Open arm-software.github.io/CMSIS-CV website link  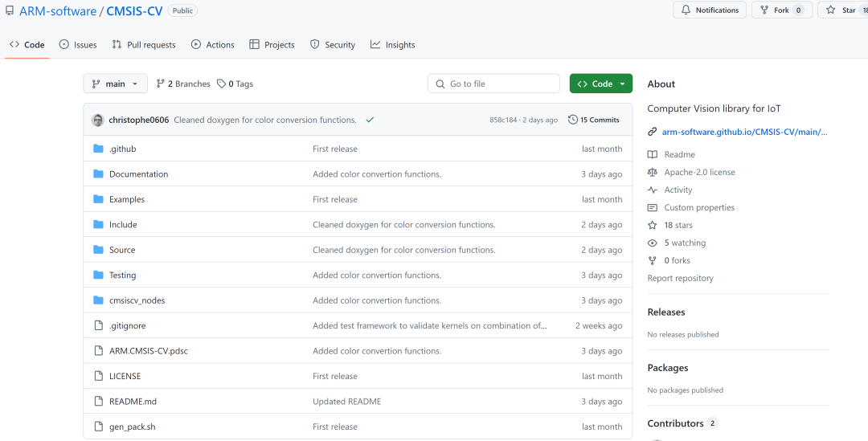coord(744,133)
